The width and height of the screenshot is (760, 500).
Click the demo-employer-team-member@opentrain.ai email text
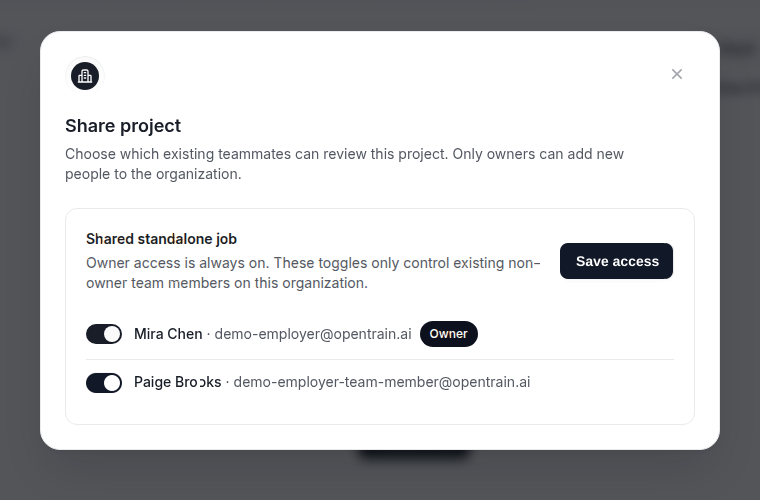(382, 382)
